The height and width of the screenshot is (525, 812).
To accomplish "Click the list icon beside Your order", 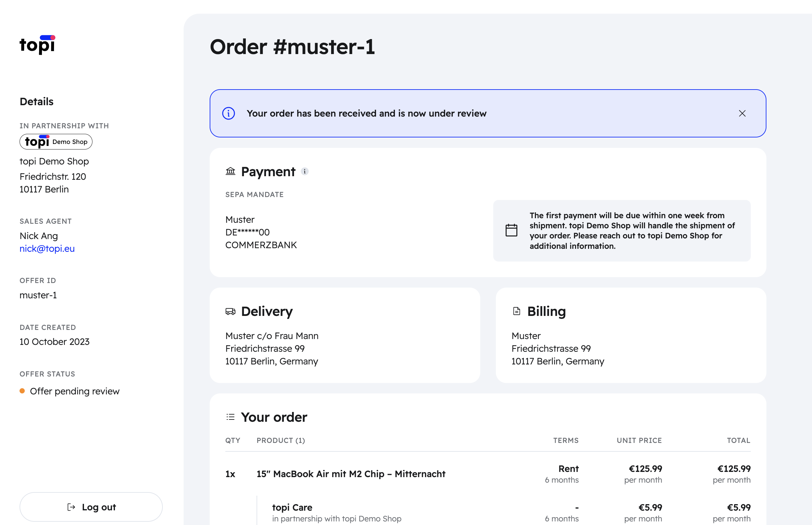I will (x=230, y=417).
